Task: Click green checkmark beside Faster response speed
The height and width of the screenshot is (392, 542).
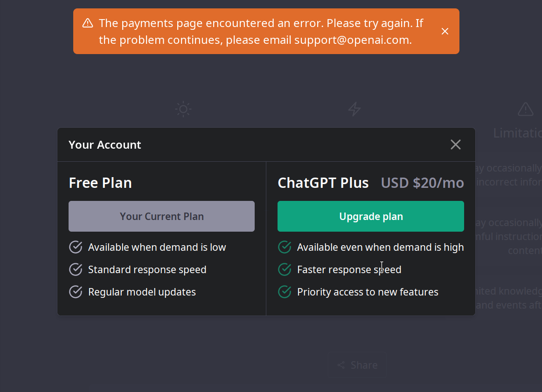Action: click(285, 269)
